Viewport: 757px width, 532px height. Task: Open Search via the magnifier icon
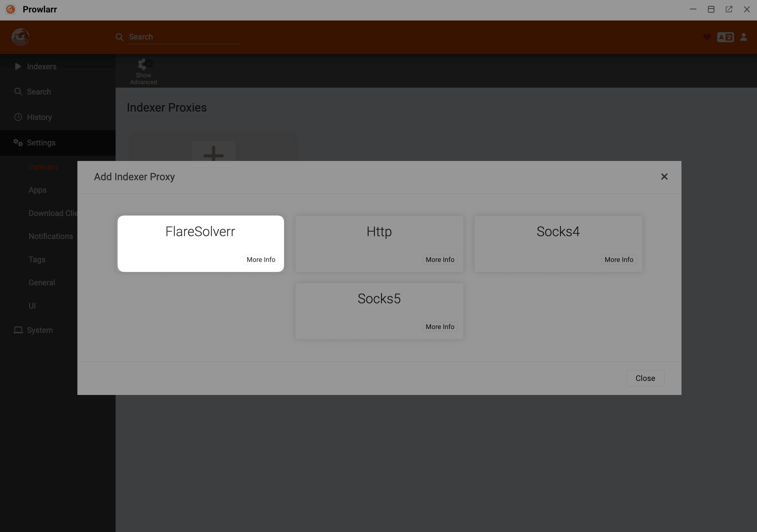click(x=18, y=92)
